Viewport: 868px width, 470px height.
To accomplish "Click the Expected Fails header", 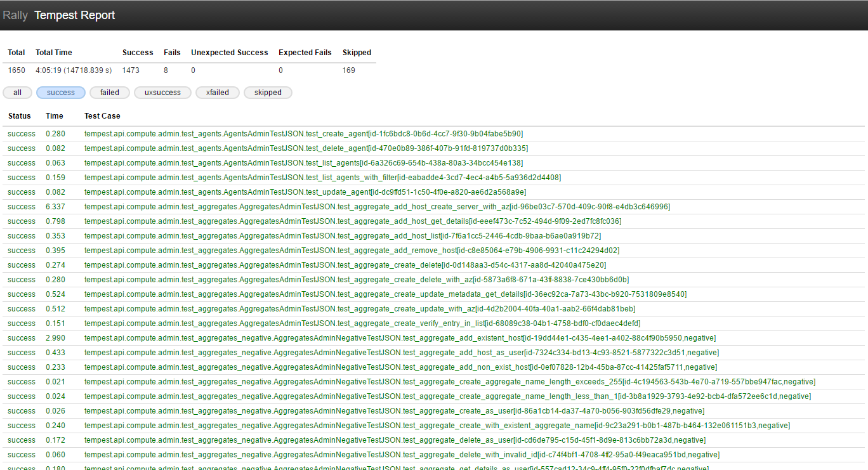I will tap(305, 53).
